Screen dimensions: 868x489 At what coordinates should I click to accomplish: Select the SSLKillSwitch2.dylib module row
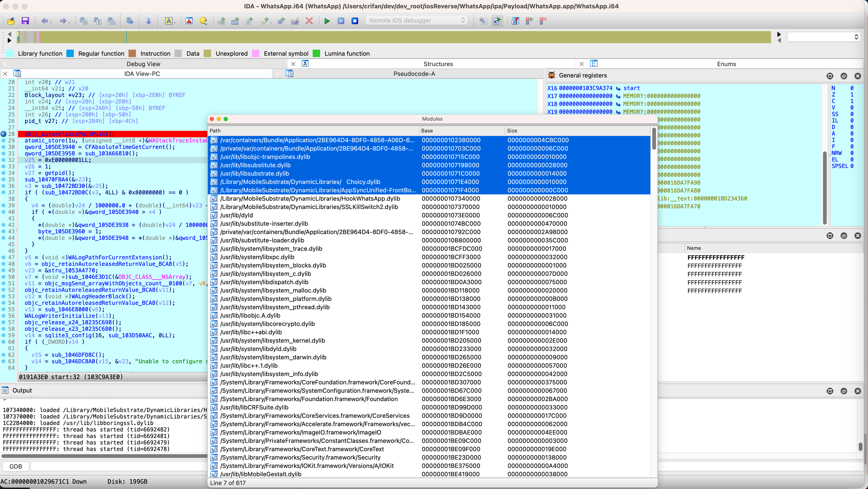tap(429, 207)
